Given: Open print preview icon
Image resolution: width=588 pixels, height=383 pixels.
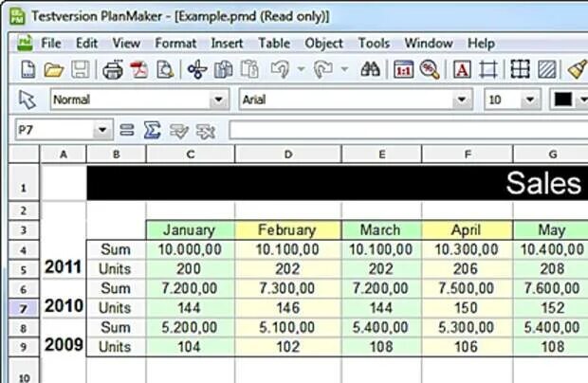Looking at the screenshot, I should 165,70.
